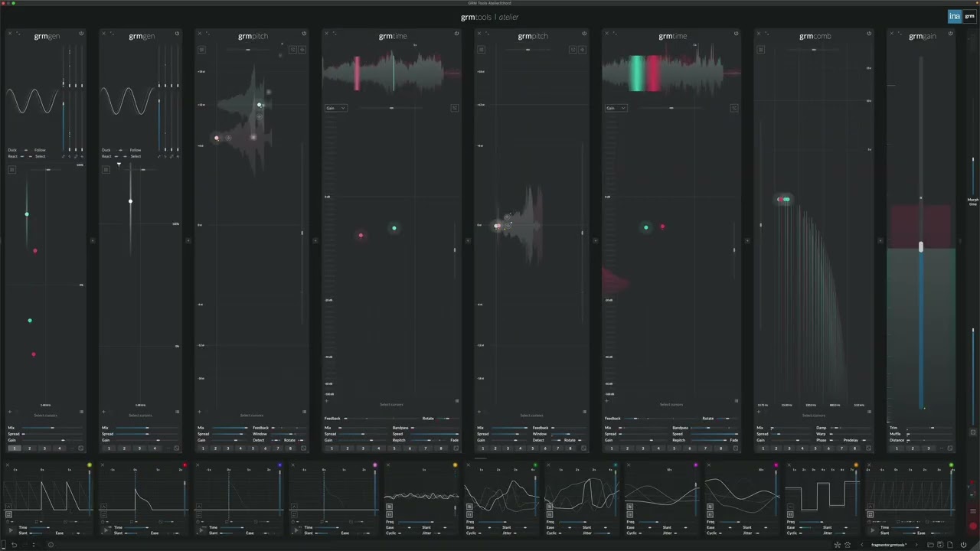Open the cursor list menu in the left grmtime
The width and height of the screenshot is (980, 551).
coord(457,401)
